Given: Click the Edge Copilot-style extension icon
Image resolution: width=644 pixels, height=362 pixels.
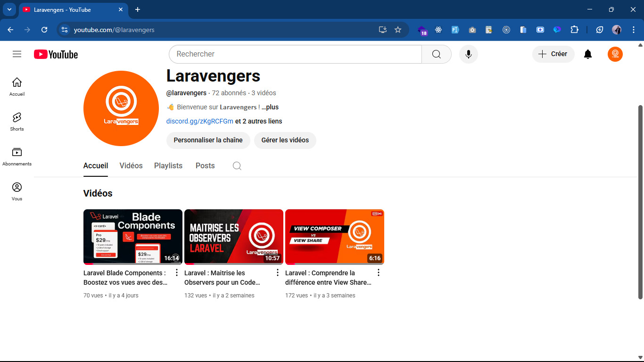Looking at the screenshot, I should (x=557, y=30).
